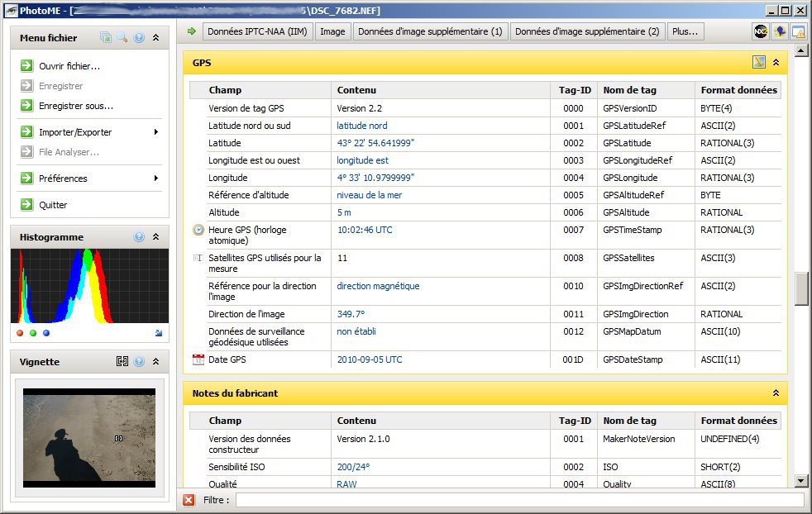The height and width of the screenshot is (514, 812).
Task: Toggle the blue channel dot in histogram
Action: pyautogui.click(x=46, y=333)
